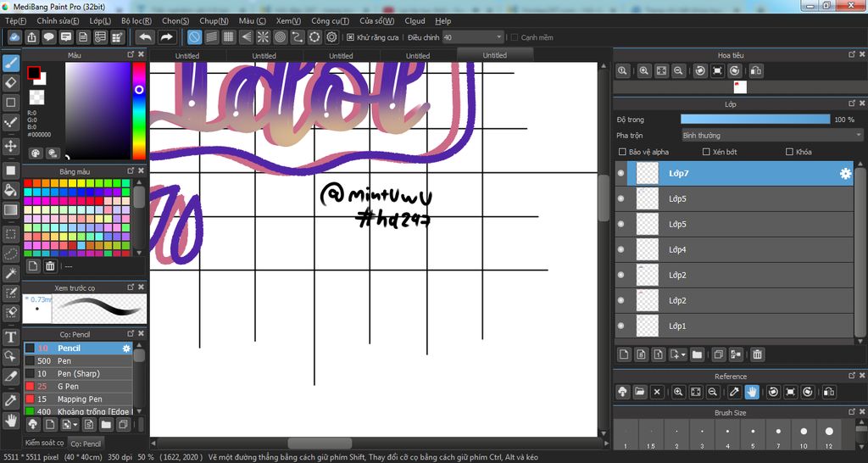Select the transparent color swatch
Viewport: 868px width, 463px height.
(36, 98)
